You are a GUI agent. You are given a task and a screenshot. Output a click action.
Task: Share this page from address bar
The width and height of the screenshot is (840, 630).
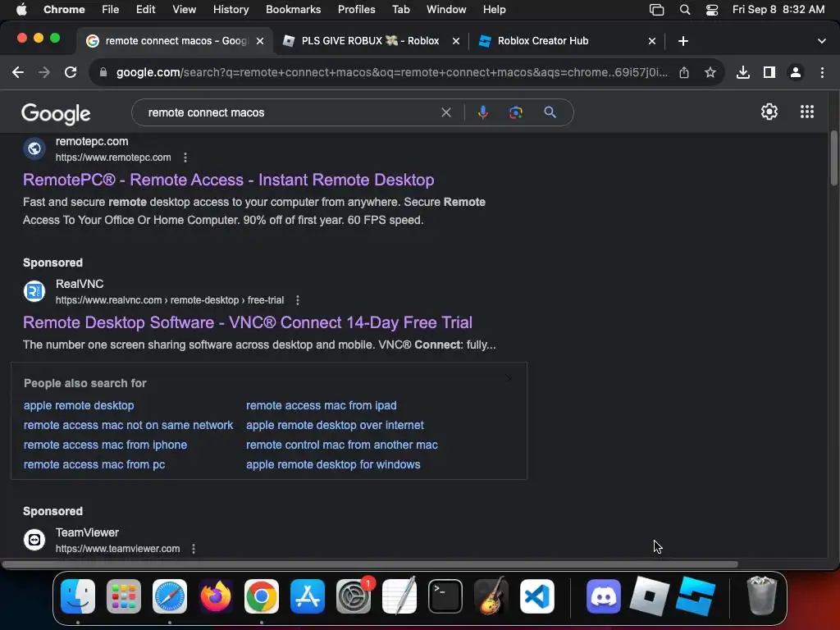click(684, 72)
